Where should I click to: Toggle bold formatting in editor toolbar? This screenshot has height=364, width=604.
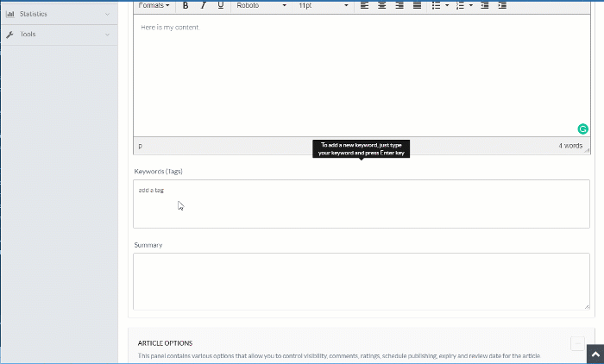pyautogui.click(x=186, y=5)
